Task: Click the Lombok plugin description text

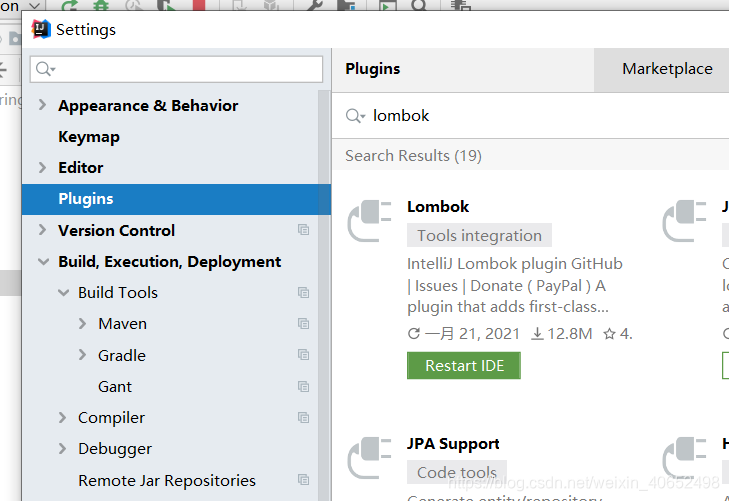Action: 515,285
